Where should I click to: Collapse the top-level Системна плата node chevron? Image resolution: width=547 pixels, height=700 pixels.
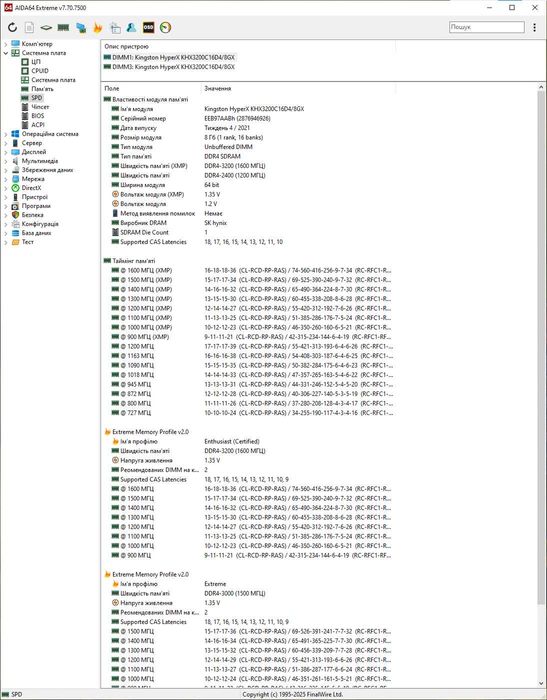click(x=5, y=53)
